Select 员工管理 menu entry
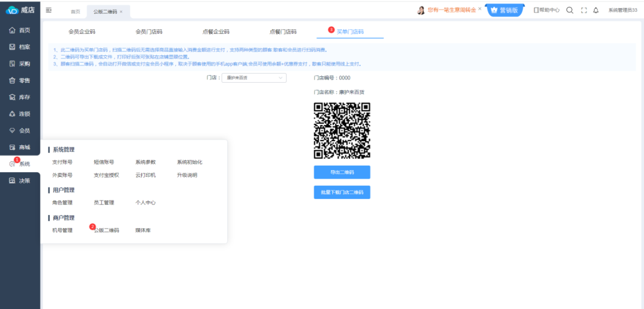644x309 pixels. point(104,202)
